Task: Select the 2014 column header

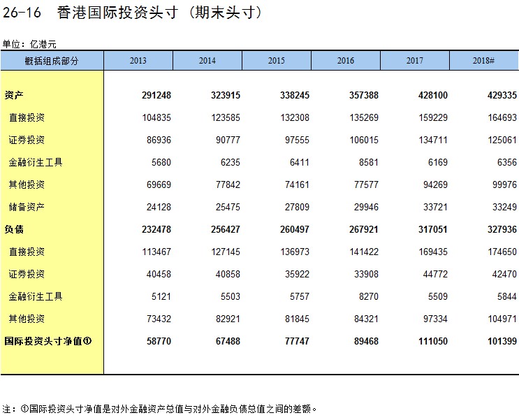Action: click(207, 61)
